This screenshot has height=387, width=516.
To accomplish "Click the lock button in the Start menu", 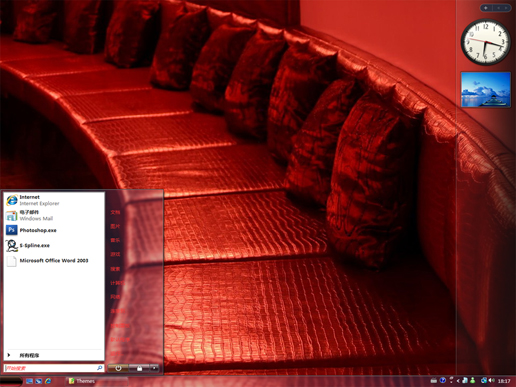I will (x=139, y=368).
